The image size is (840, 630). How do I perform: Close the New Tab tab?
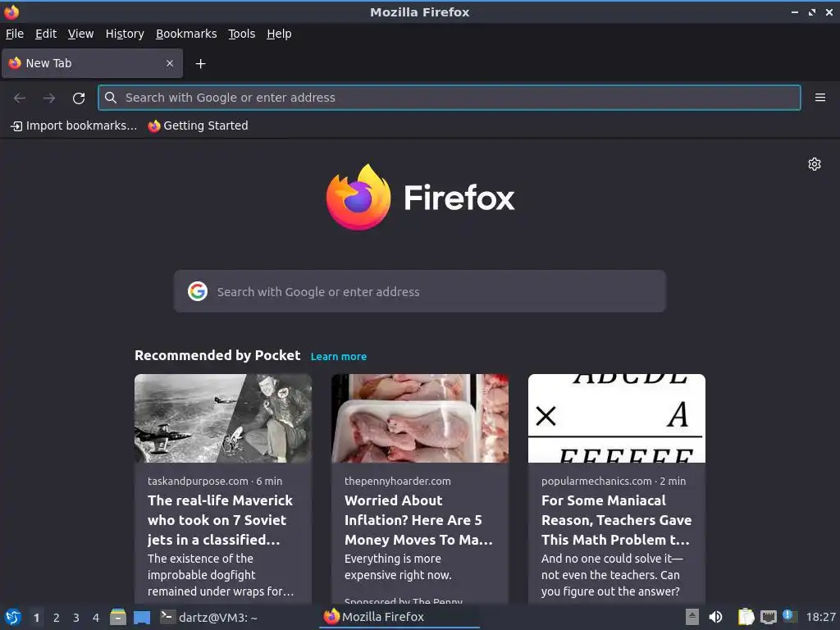[169, 63]
